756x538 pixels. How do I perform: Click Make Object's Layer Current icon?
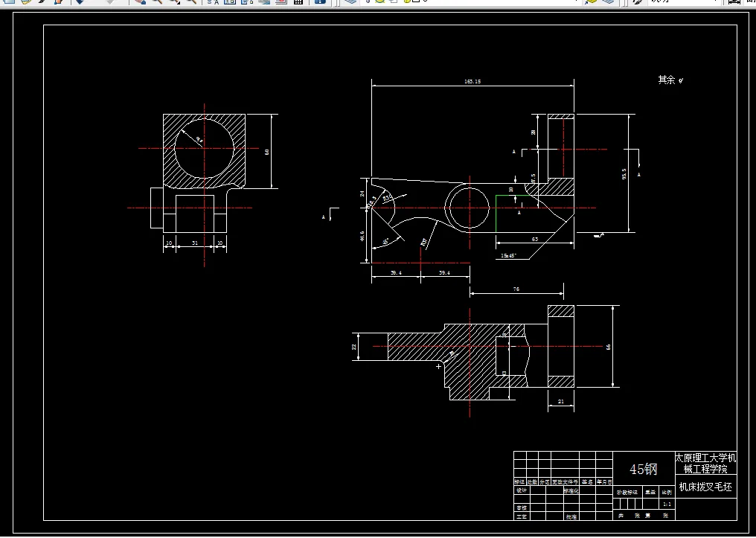pyautogui.click(x=591, y=1)
